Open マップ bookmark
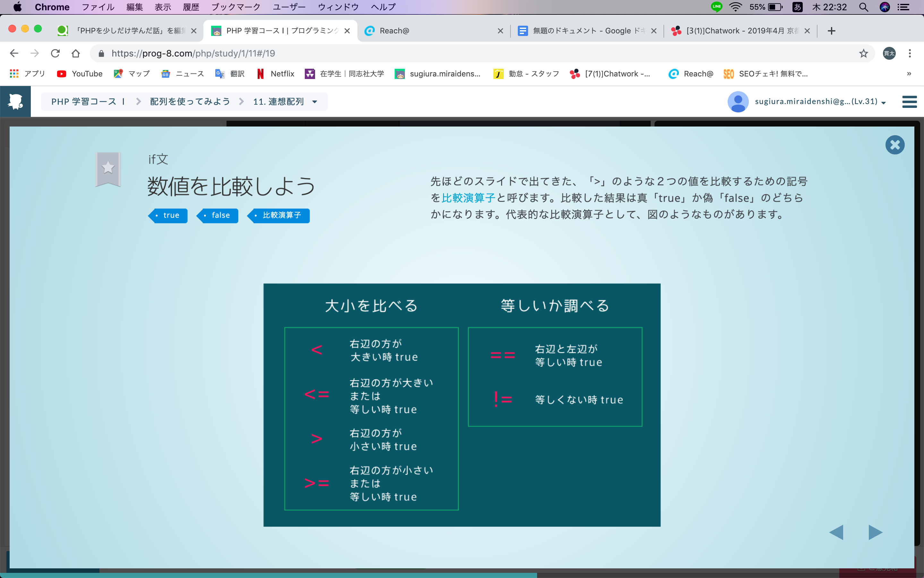924x578 pixels. tap(132, 74)
